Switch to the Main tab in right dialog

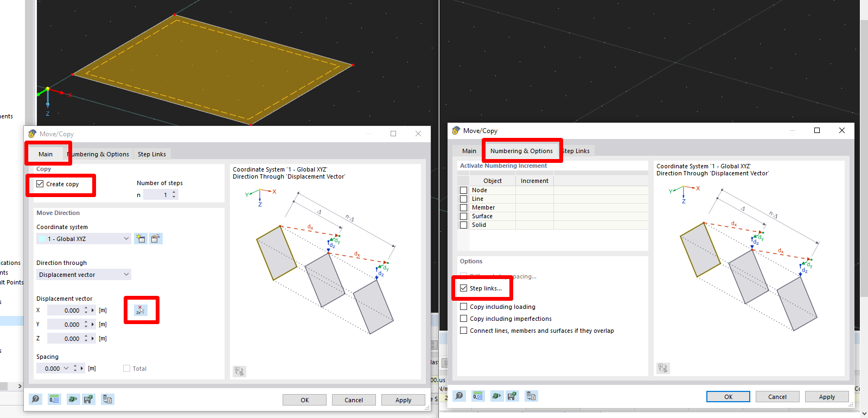(x=469, y=151)
